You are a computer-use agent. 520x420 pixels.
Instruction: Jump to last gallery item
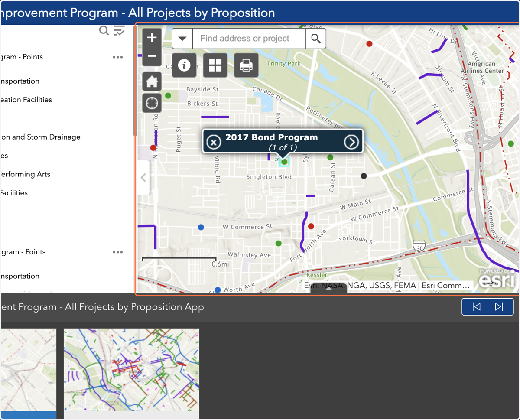coord(499,307)
